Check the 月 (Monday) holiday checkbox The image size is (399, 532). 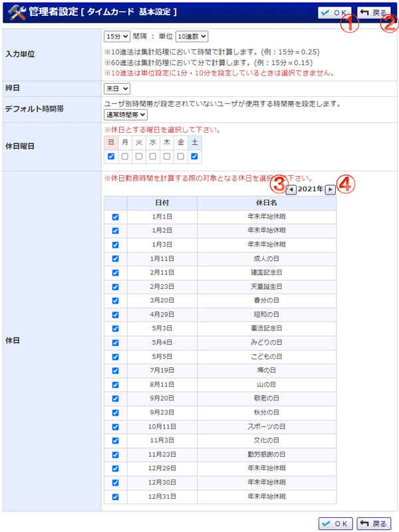(x=125, y=156)
